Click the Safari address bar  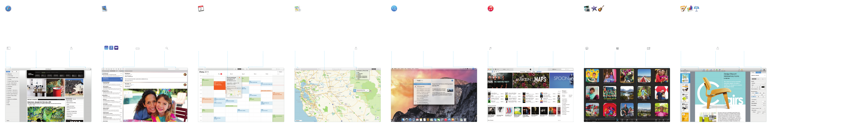click(48, 69)
